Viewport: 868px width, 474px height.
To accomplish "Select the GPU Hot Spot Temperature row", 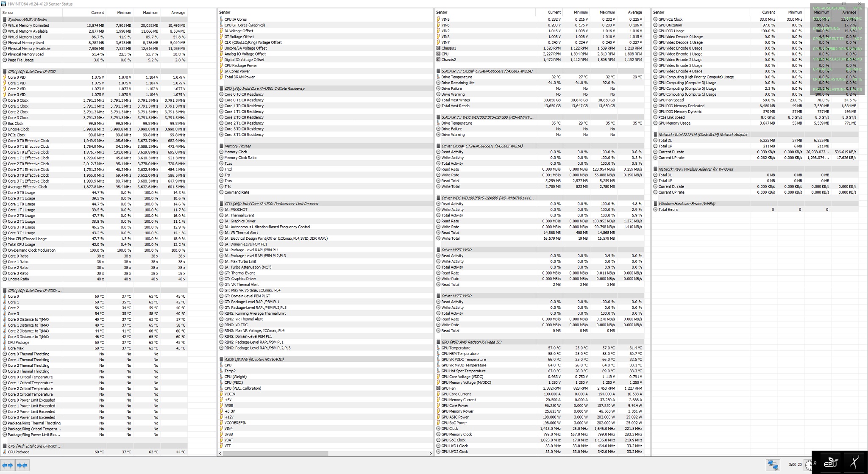I will (463, 371).
